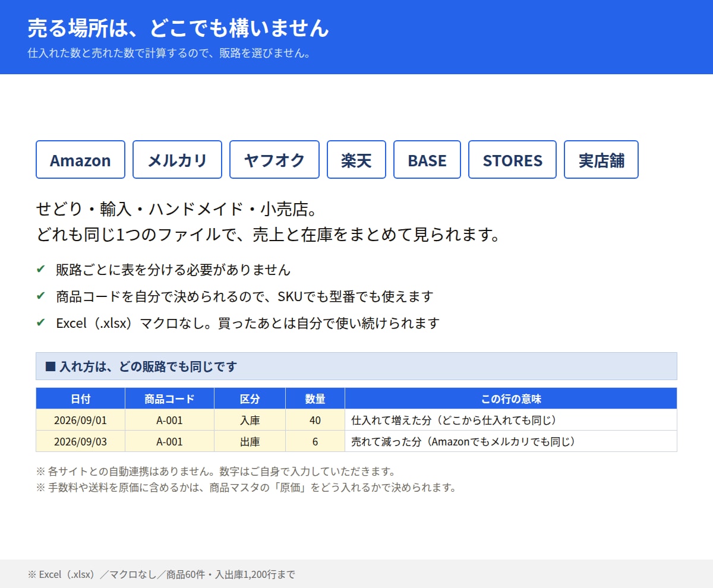Viewport: 713px width, 588px height.
Task: Select the 実店舗 channel button
Action: (x=601, y=160)
